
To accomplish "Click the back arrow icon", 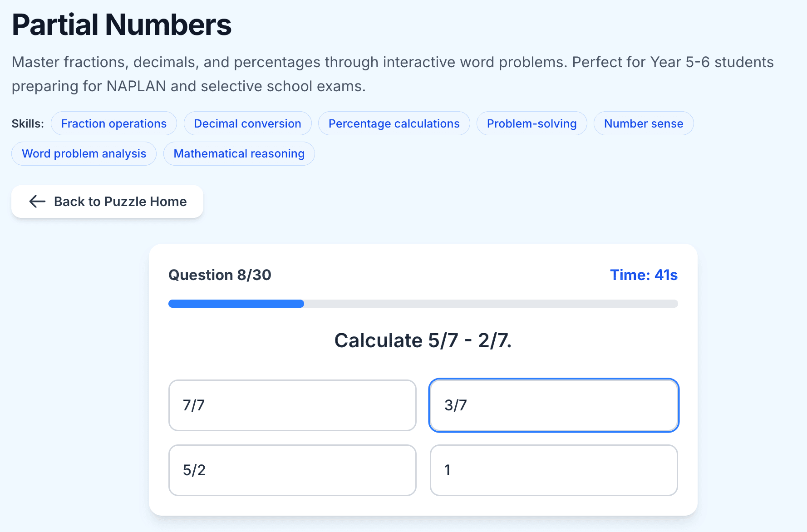I will click(x=37, y=202).
